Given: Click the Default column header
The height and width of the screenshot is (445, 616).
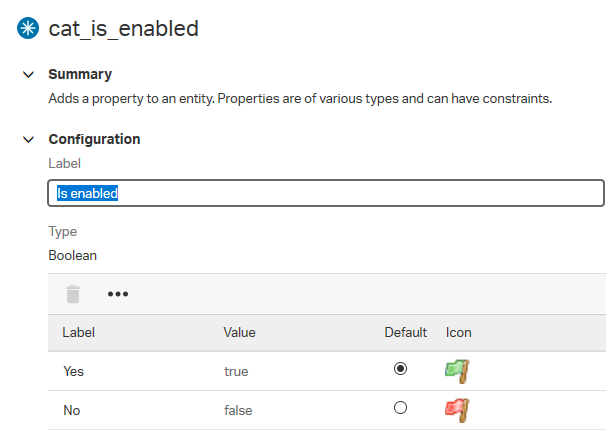Looking at the screenshot, I should click(x=405, y=332).
